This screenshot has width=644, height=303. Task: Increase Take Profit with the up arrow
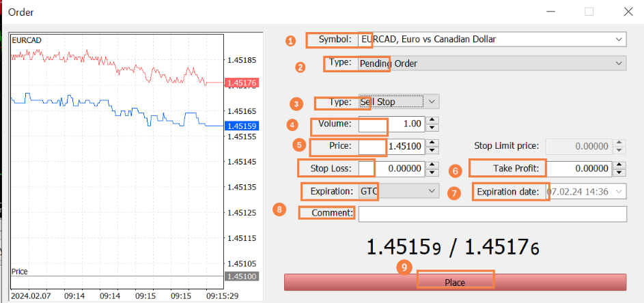pyautogui.click(x=619, y=164)
